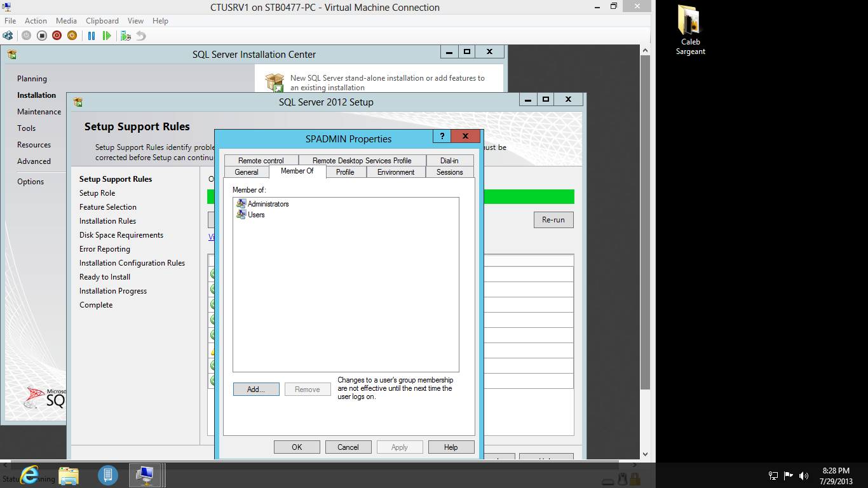Open the Clipboard menu
The height and width of the screenshot is (488, 868).
tap(102, 21)
